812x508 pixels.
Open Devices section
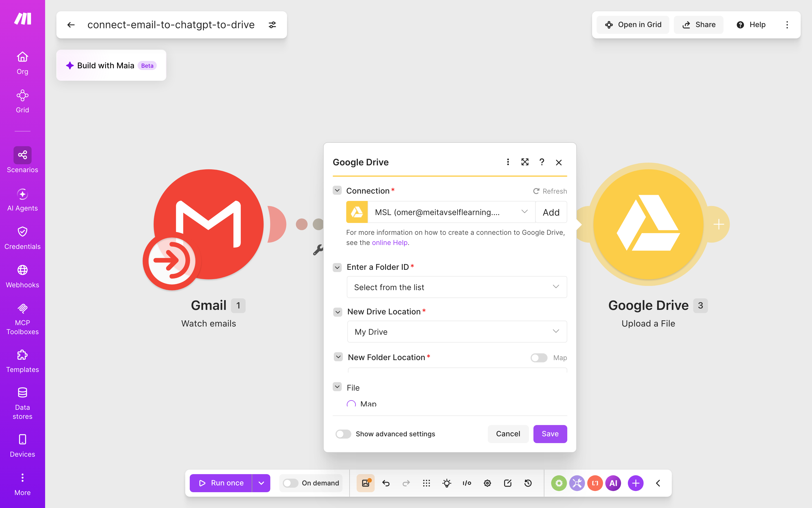23,446
